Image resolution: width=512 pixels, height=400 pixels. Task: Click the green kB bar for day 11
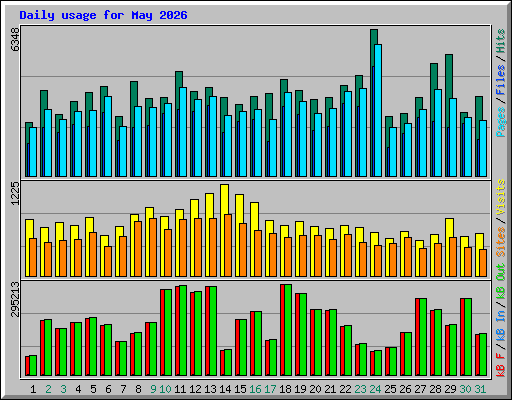pos(183,331)
